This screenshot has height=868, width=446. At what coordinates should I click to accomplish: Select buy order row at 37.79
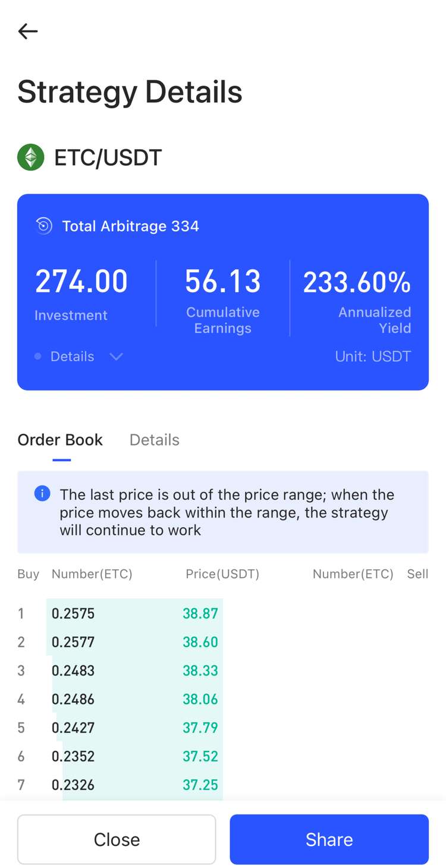134,727
